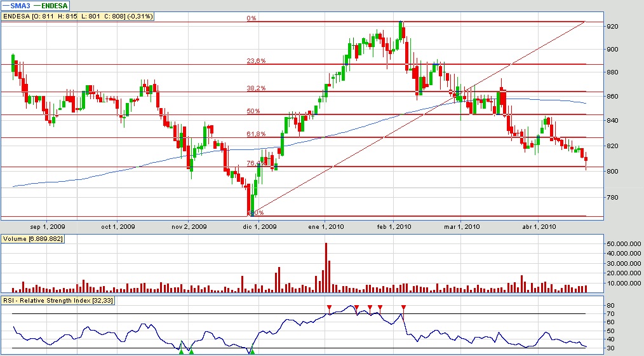Click the 80 level on RSI axis
This screenshot has width=644, height=356.
pyautogui.click(x=611, y=305)
